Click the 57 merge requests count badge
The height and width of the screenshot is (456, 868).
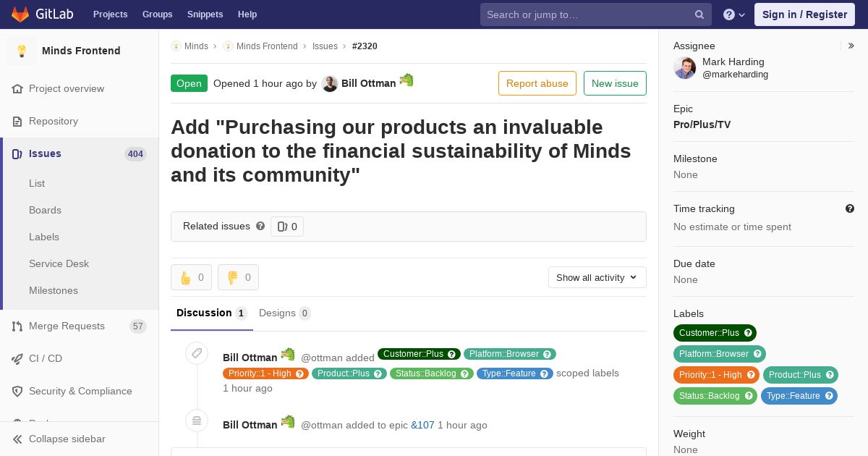pyautogui.click(x=138, y=326)
